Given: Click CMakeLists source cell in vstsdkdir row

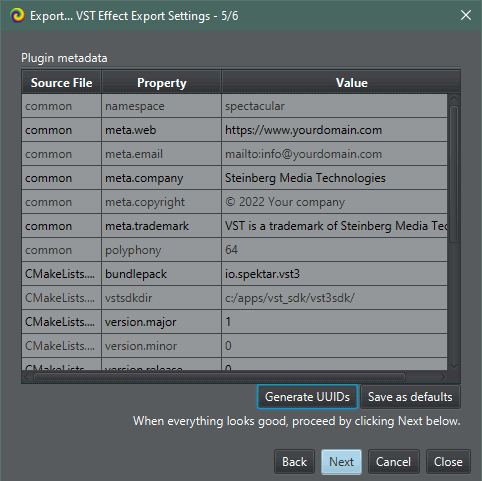Looking at the screenshot, I should tap(62, 298).
